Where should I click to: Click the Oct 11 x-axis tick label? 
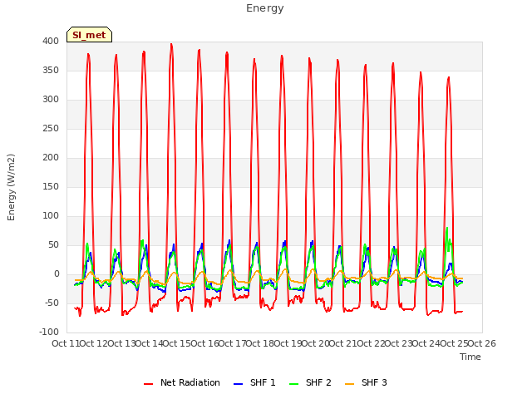point(66,343)
